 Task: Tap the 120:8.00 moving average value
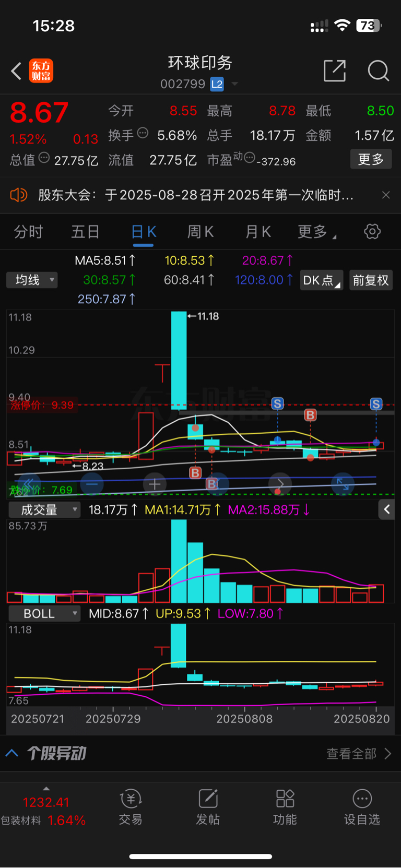pos(264,280)
